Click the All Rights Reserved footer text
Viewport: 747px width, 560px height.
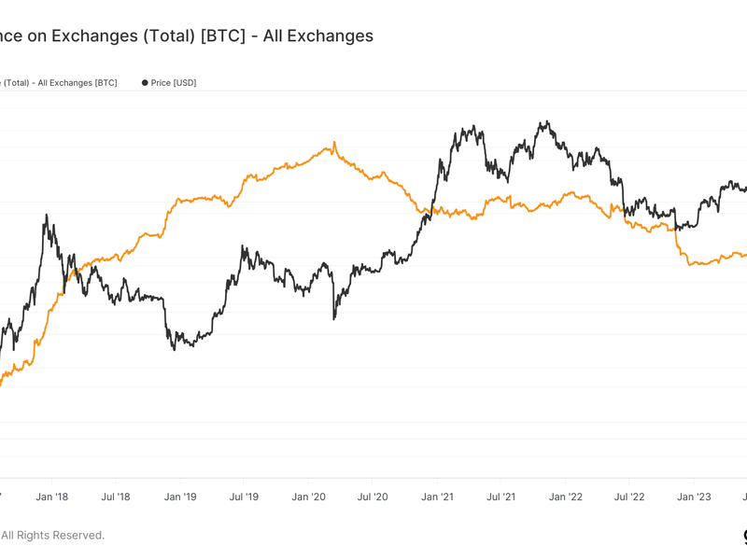52,535
